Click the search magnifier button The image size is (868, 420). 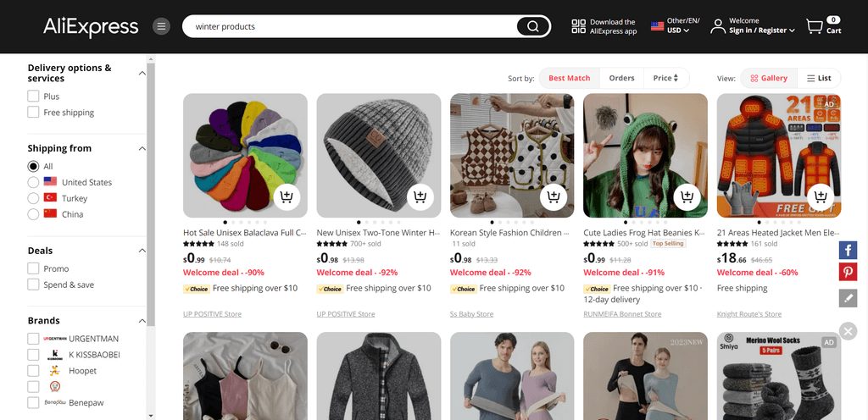tap(533, 26)
